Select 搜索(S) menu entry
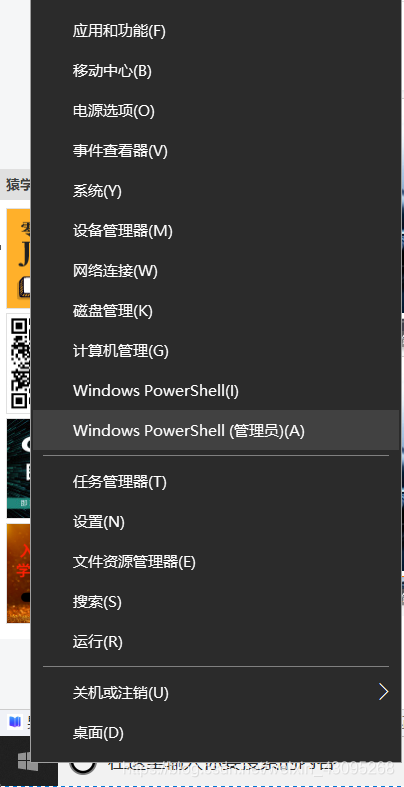404x787 pixels. pyautogui.click(x=216, y=602)
